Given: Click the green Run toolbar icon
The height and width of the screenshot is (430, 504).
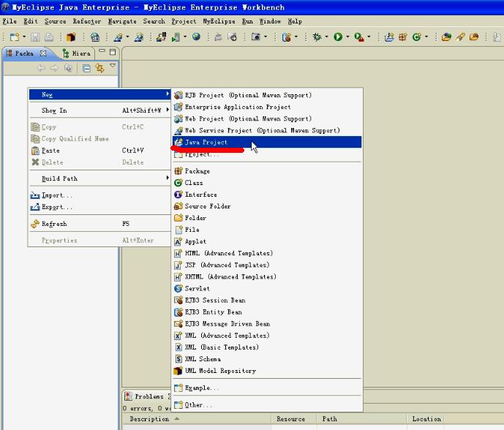Looking at the screenshot, I should tap(338, 37).
